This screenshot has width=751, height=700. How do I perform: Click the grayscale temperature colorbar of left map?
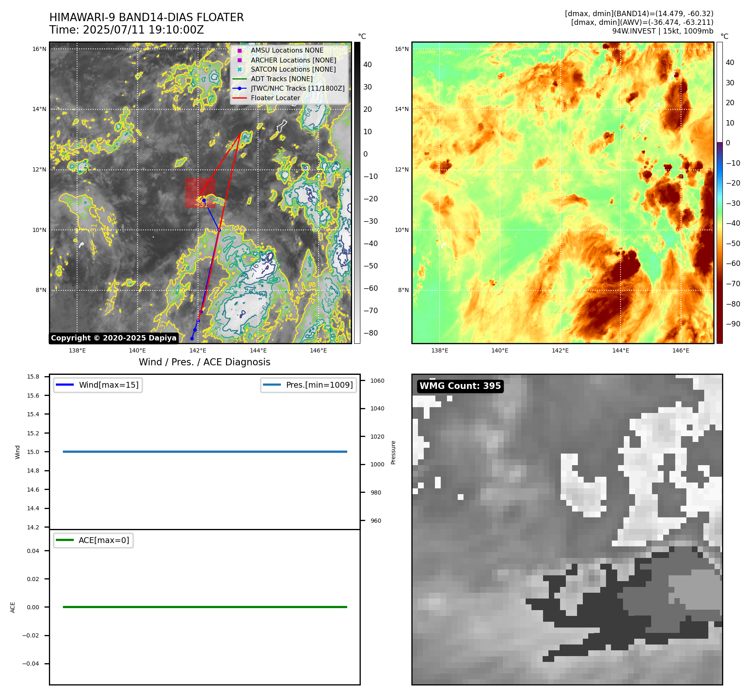[x=357, y=193]
